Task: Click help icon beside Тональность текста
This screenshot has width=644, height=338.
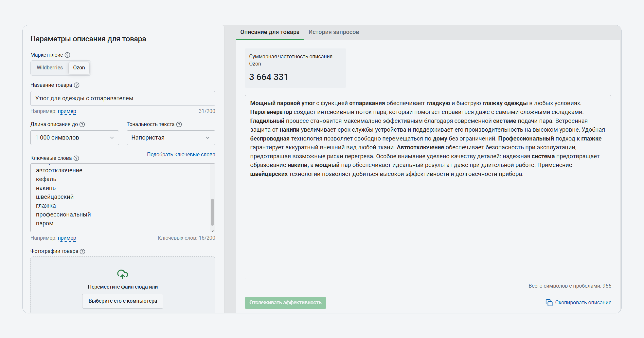Action: [179, 125]
